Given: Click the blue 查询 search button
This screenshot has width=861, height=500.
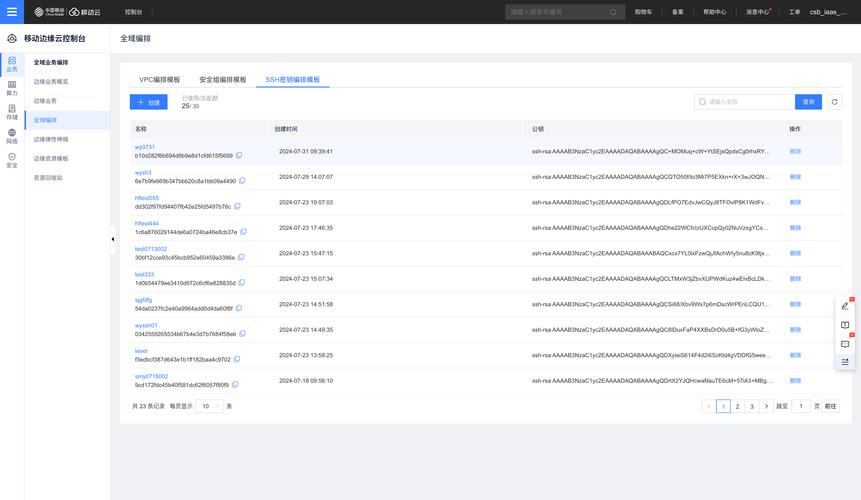Looking at the screenshot, I should (x=808, y=102).
